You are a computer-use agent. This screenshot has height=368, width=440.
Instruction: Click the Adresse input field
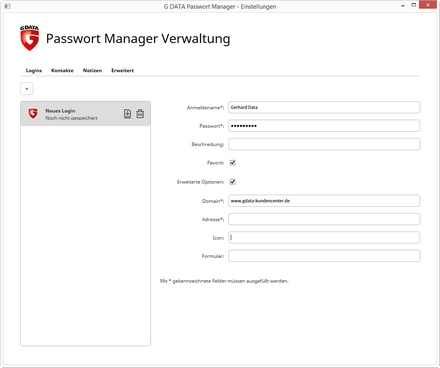pyautogui.click(x=324, y=219)
